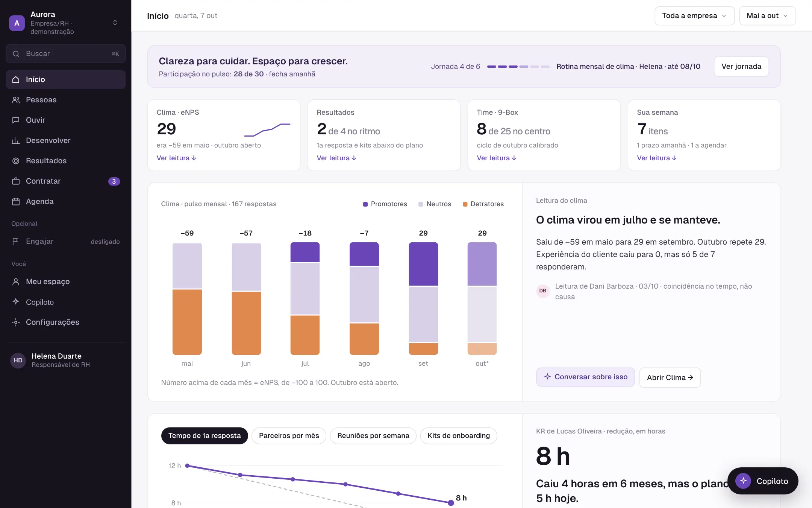Click Conversar sobre isso button
The image size is (812, 508).
click(x=585, y=377)
